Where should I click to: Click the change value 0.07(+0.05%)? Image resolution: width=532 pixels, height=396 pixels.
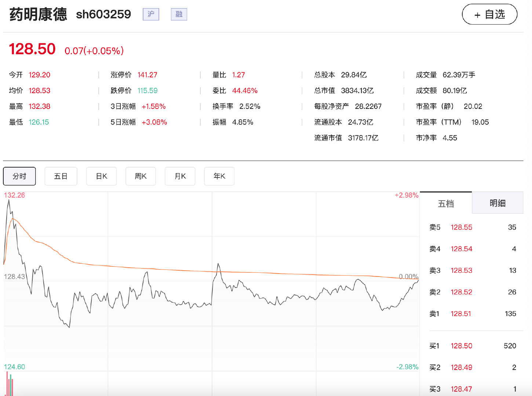pyautogui.click(x=94, y=51)
